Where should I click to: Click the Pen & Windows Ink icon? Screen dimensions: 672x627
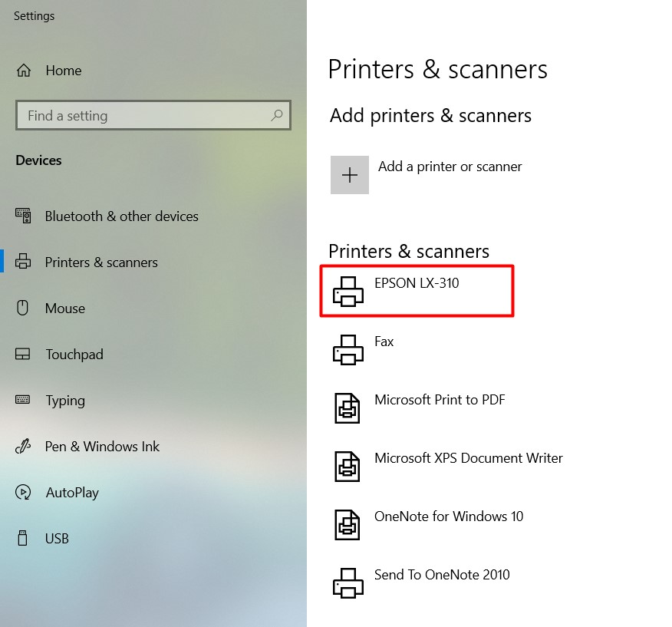click(23, 446)
